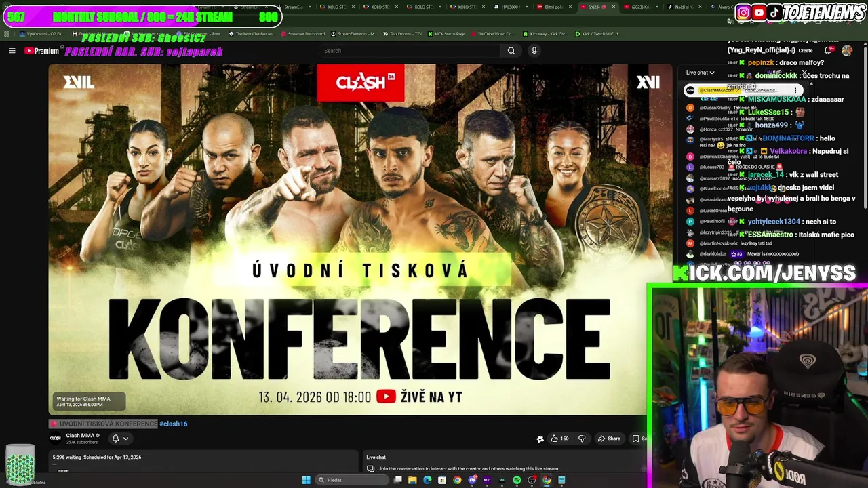
Task: Open KICK Status Page bookmark
Action: (447, 34)
